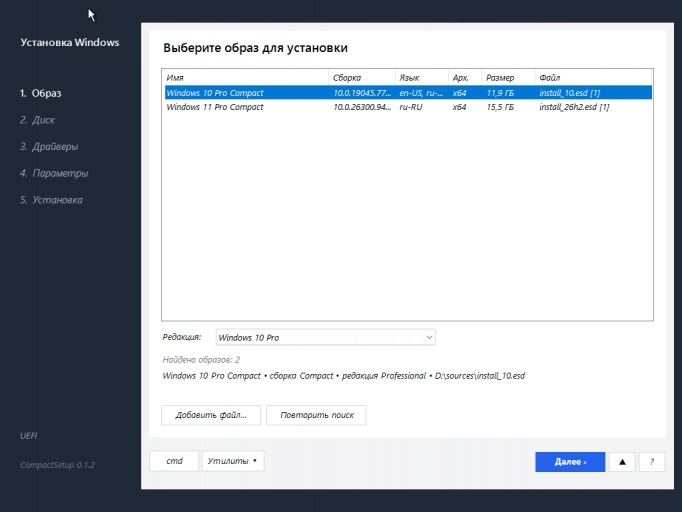Click the Найдено образов: 2 status text

[201, 360]
